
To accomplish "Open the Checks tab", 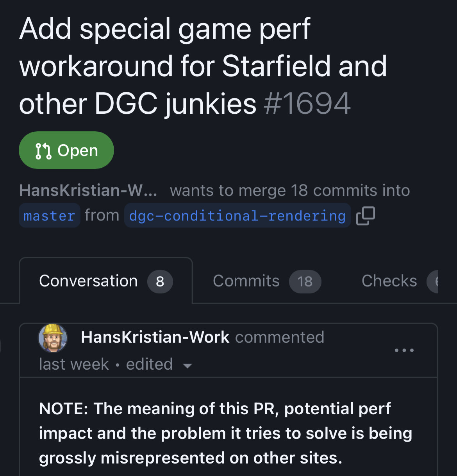I will click(x=389, y=281).
